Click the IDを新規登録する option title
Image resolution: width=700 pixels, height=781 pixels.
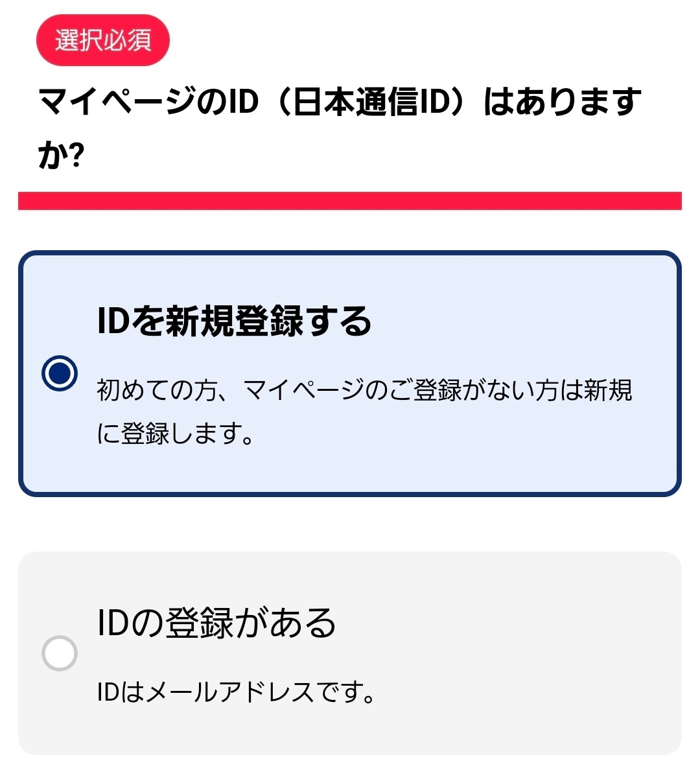[234, 321]
